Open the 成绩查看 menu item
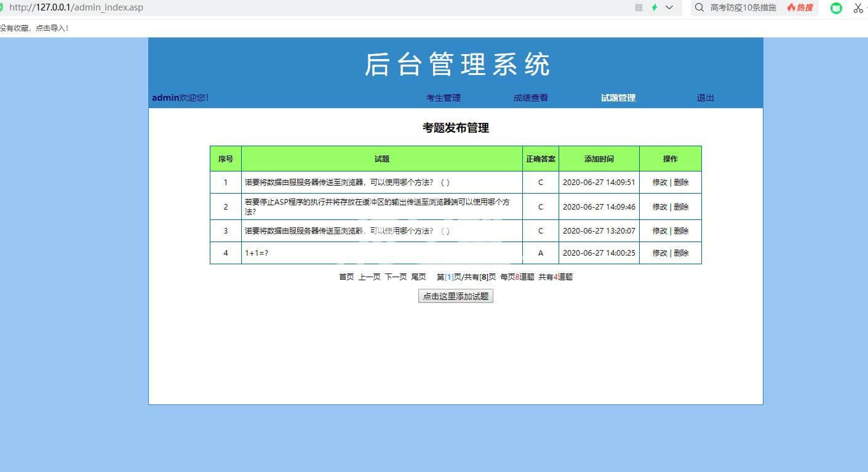The image size is (868, 472). click(530, 98)
